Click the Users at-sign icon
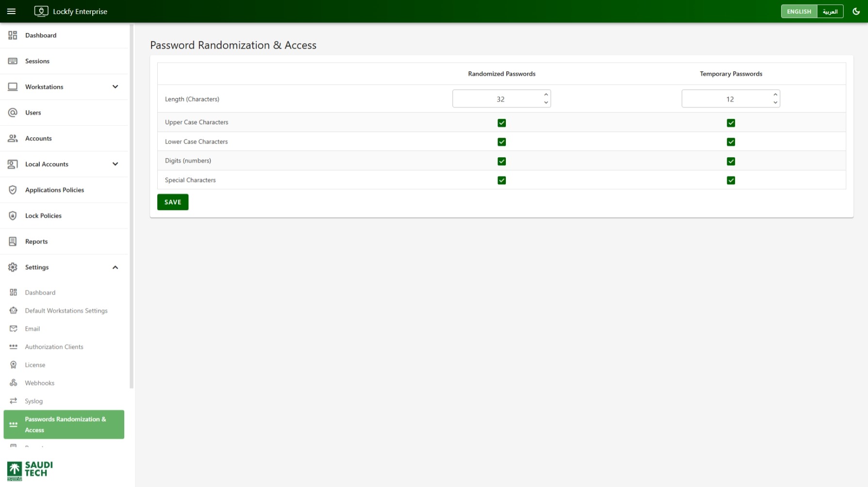The image size is (868, 487). click(13, 113)
